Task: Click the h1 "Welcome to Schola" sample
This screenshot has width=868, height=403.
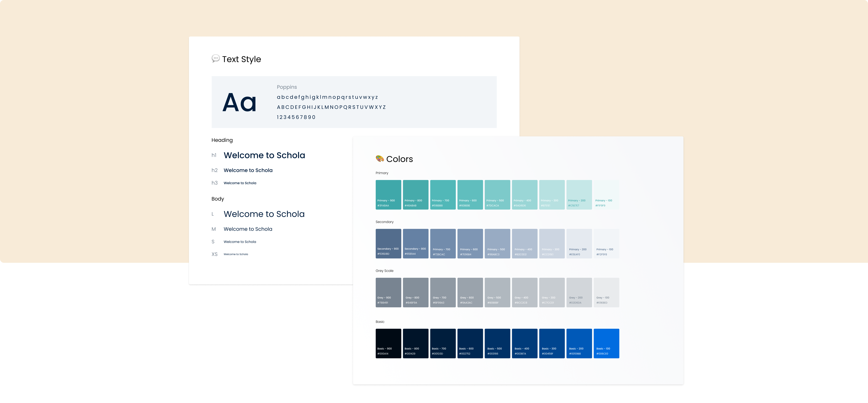Action: [x=264, y=155]
